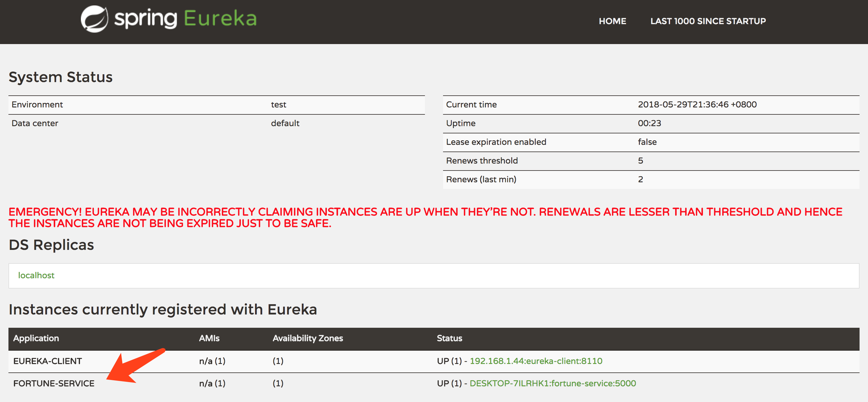Click the red EMERGENCY warning message
The image size is (868, 402).
(425, 218)
